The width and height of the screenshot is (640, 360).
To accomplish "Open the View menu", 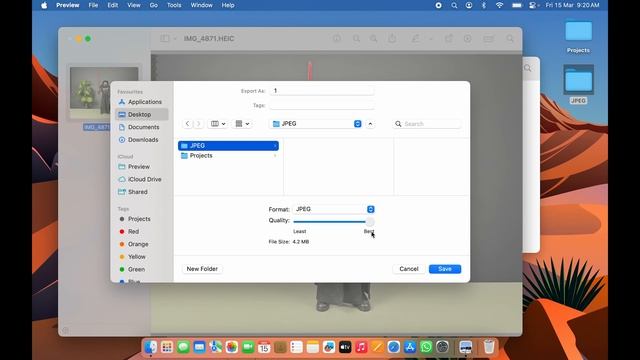I will tap(133, 5).
